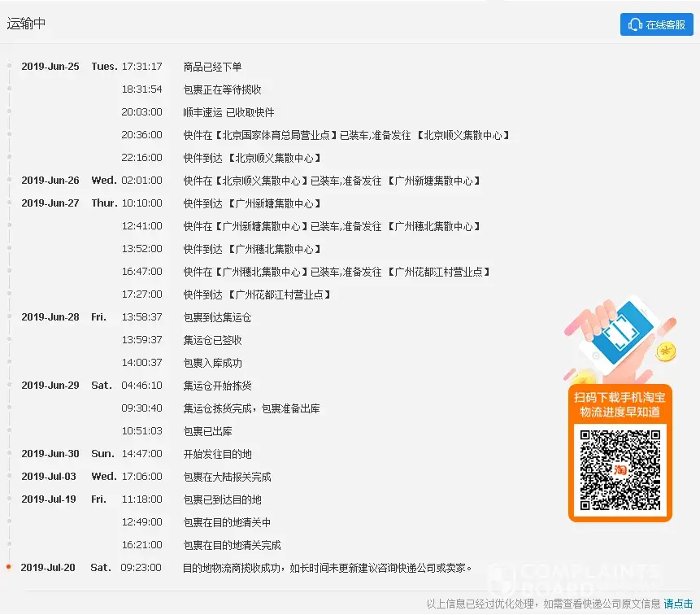
Task: Click the timeline dot beside 2019-Jun-28
Action: (9, 316)
